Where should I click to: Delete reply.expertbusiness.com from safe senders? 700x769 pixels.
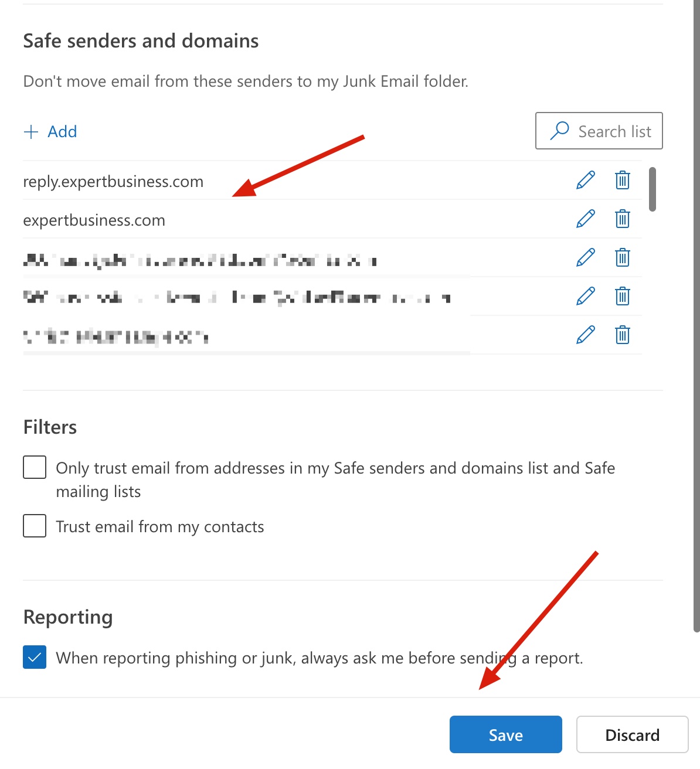[x=623, y=181]
